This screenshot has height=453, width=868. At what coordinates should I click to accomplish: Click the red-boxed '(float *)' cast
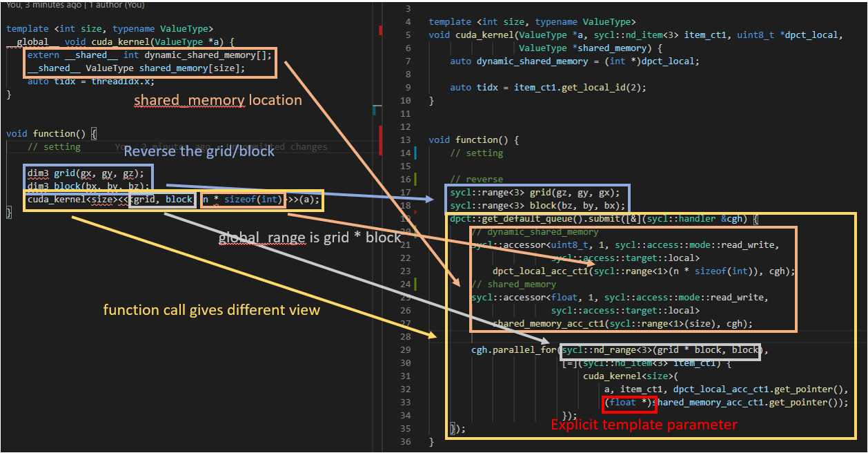point(628,403)
